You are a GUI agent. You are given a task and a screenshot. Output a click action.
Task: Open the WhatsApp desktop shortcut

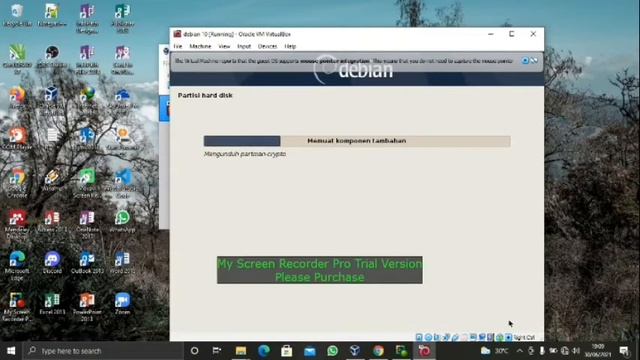[122, 221]
